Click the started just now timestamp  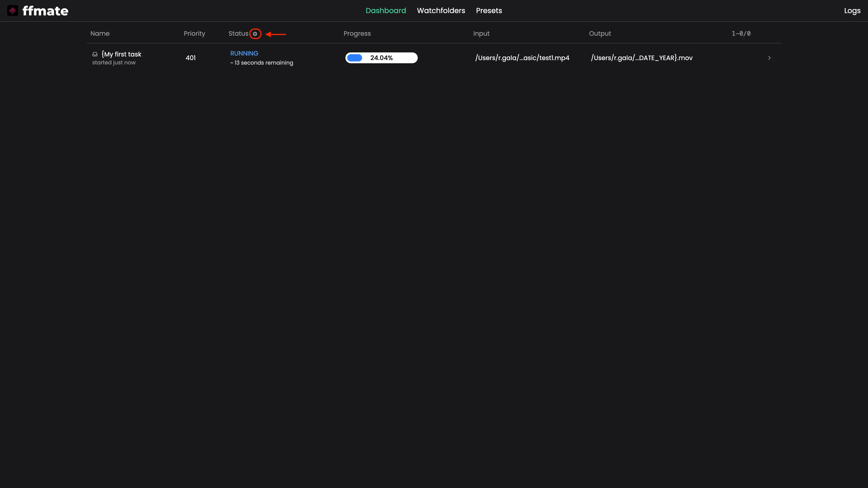point(114,63)
